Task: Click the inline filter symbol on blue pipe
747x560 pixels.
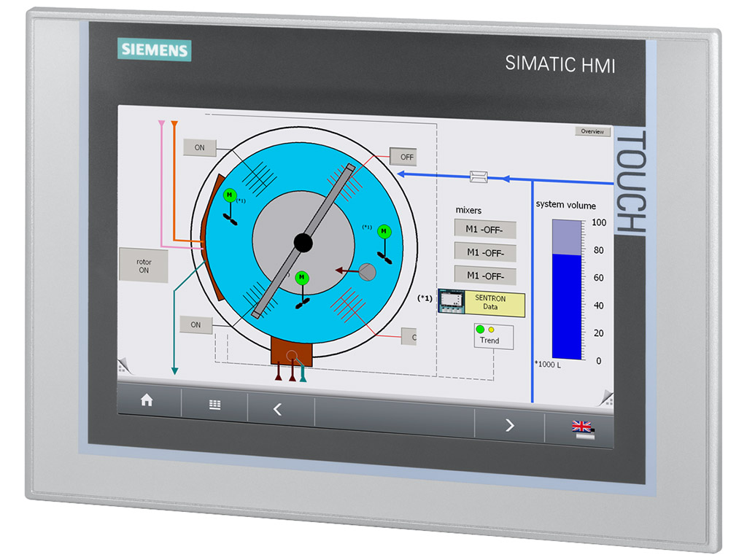Action: (x=479, y=176)
